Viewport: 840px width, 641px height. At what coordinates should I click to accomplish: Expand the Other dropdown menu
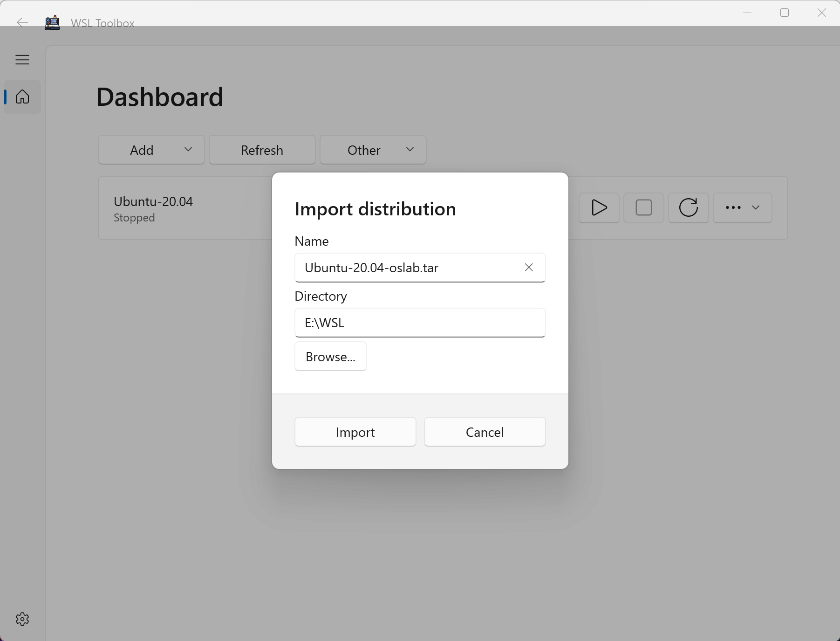pyautogui.click(x=373, y=150)
